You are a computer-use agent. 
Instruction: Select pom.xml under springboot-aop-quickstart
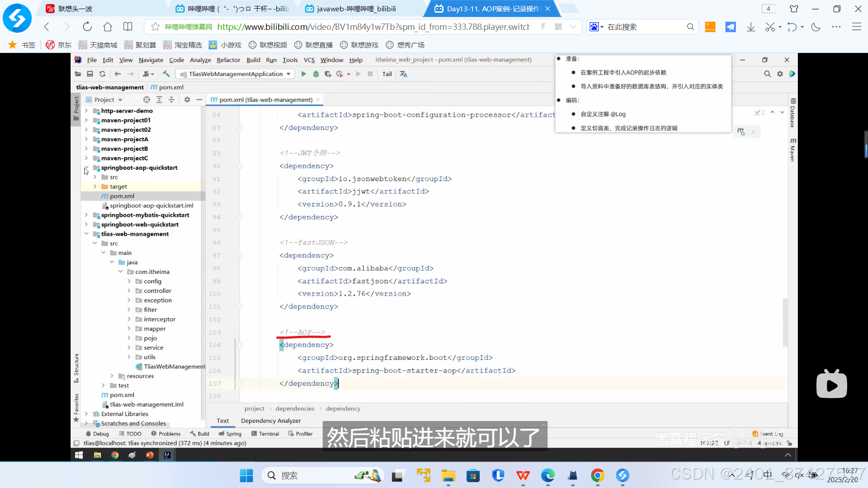[x=122, y=196]
